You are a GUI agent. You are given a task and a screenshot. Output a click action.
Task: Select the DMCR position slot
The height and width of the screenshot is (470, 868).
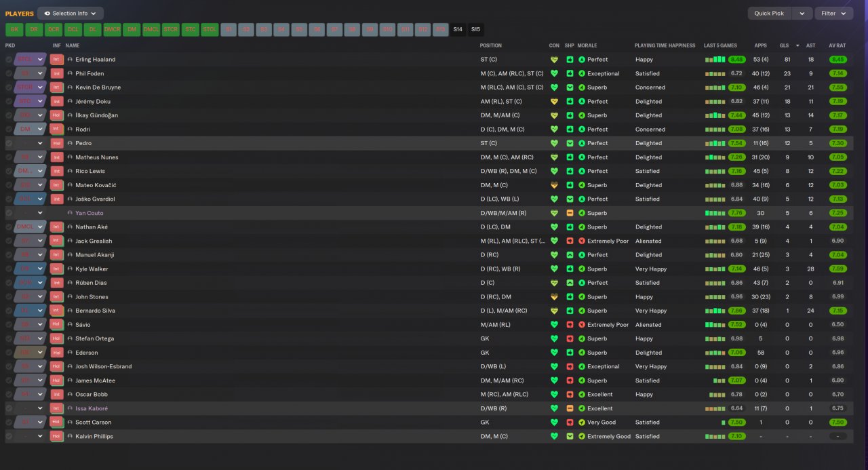coord(112,29)
